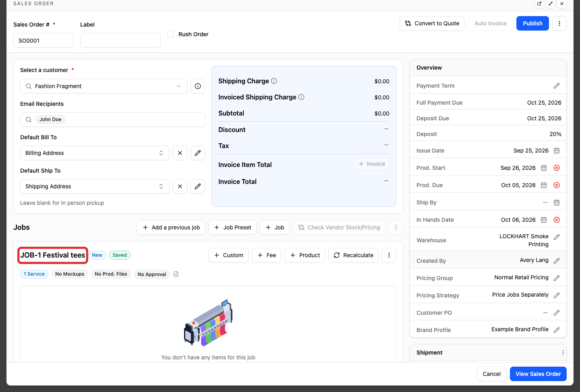Open the job notes document icon

click(x=176, y=274)
